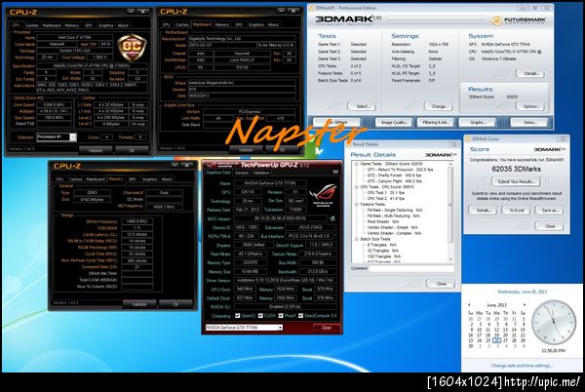
Task: Toggle the DirectCompute 5.0 checkbox
Action: point(300,316)
